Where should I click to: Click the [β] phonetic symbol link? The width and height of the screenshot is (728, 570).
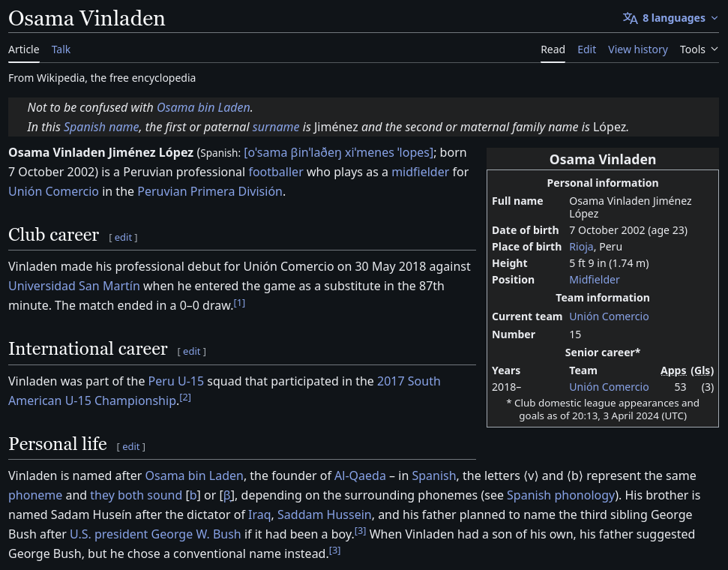pos(227,495)
